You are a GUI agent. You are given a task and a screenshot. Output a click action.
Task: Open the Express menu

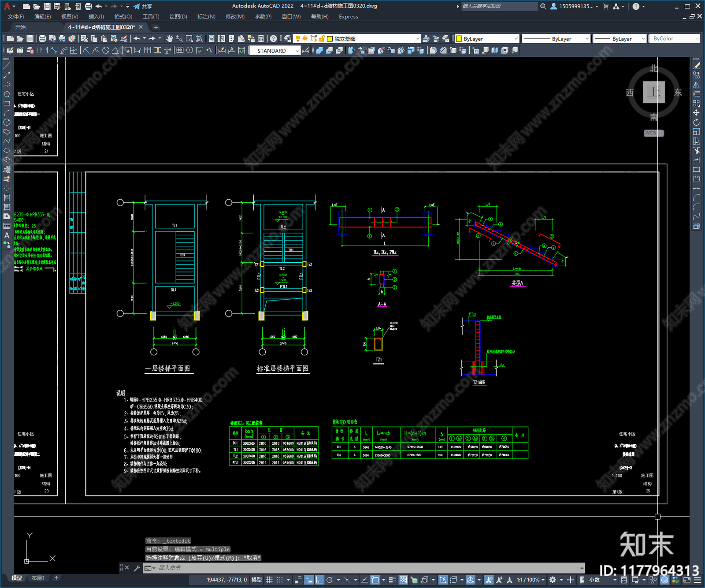[x=349, y=17]
